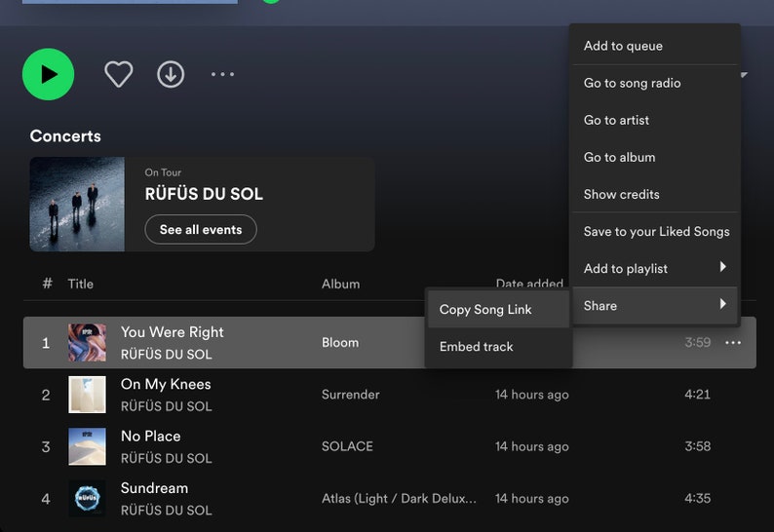This screenshot has width=774, height=532.
Task: Select the On My Knees song title
Action: click(x=166, y=384)
